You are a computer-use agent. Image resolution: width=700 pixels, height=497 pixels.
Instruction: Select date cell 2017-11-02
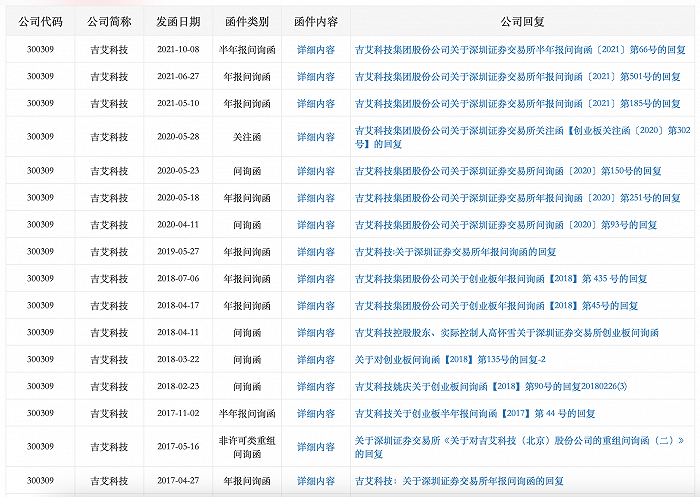pyautogui.click(x=178, y=413)
